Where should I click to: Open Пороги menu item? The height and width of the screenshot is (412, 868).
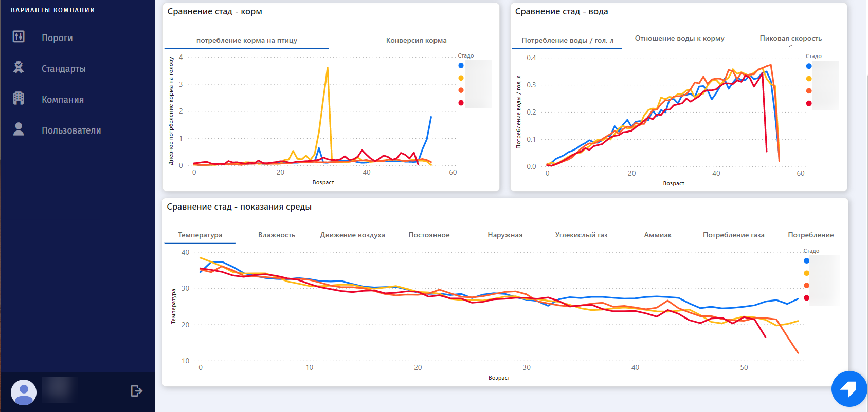(x=57, y=38)
